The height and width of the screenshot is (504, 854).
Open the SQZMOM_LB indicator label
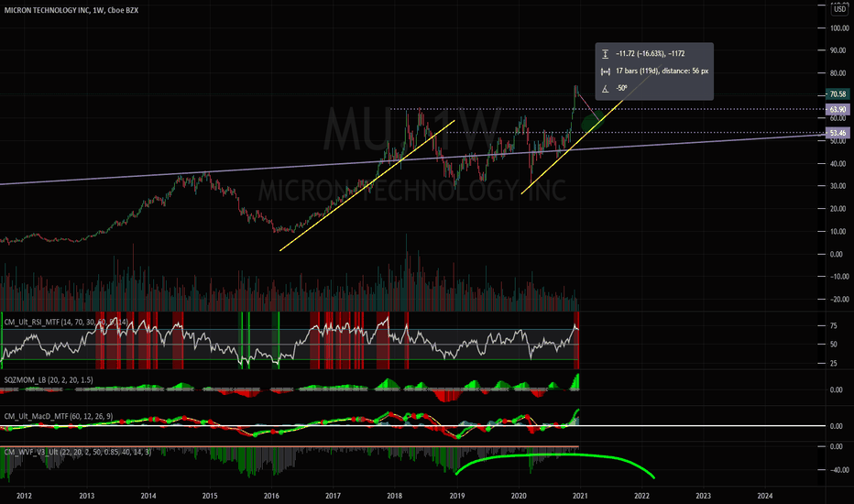pyautogui.click(x=49, y=379)
